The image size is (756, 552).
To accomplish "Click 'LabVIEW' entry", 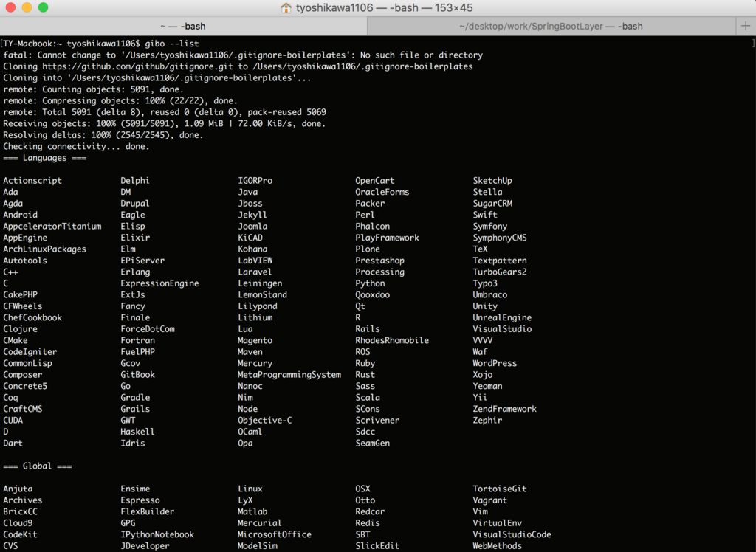I will point(255,261).
